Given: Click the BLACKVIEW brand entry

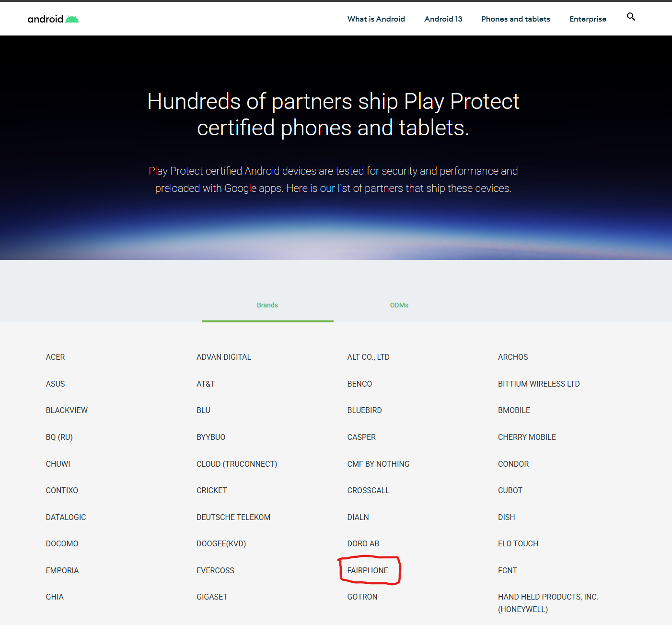Looking at the screenshot, I should click(67, 410).
